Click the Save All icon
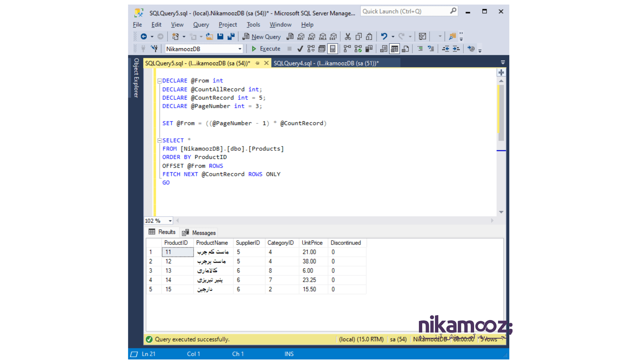Image resolution: width=637 pixels, height=364 pixels. click(231, 37)
